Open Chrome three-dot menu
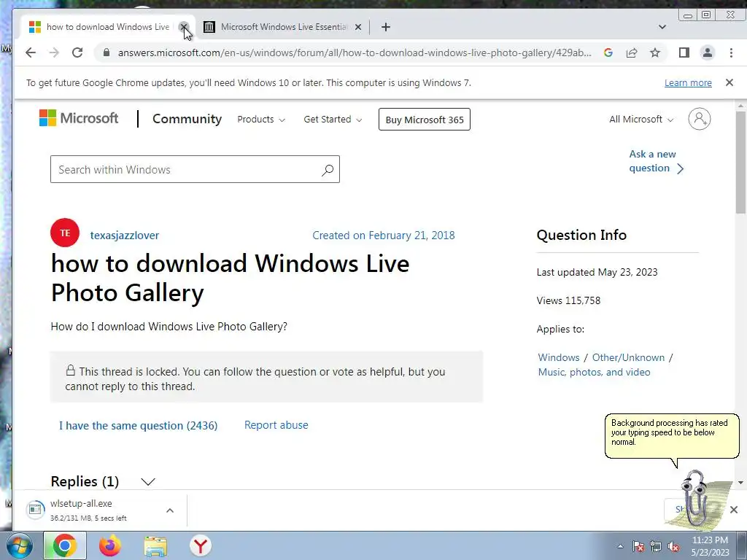The width and height of the screenshot is (747, 560). (x=731, y=52)
